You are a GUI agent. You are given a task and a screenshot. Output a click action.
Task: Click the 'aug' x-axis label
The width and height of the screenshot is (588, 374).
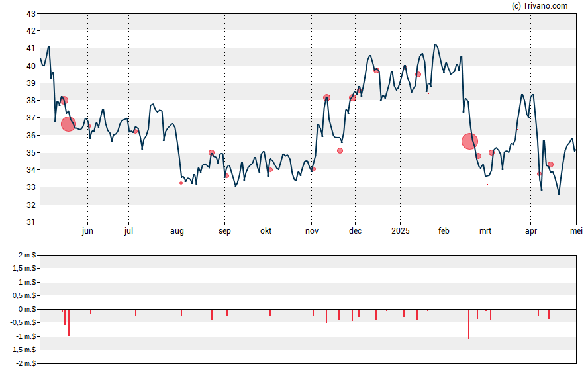pyautogui.click(x=177, y=231)
